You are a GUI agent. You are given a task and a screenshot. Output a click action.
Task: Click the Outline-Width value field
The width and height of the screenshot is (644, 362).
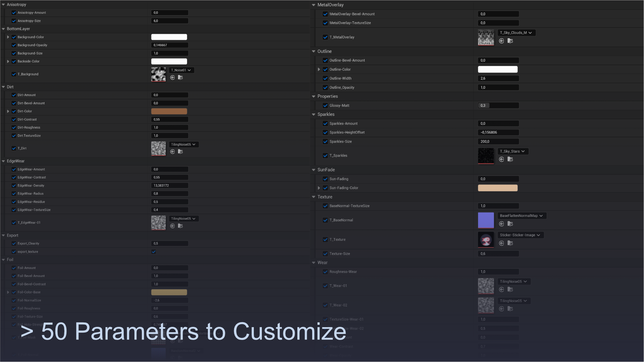[x=498, y=78]
